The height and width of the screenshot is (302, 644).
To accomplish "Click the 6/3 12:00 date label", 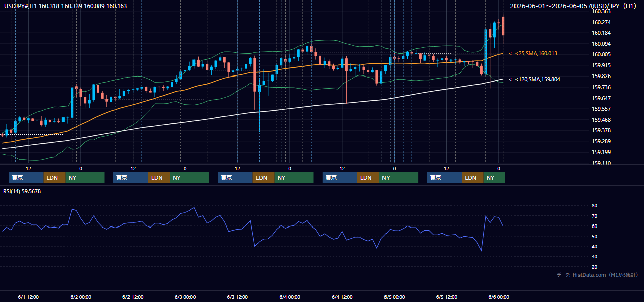I will click(237, 297).
